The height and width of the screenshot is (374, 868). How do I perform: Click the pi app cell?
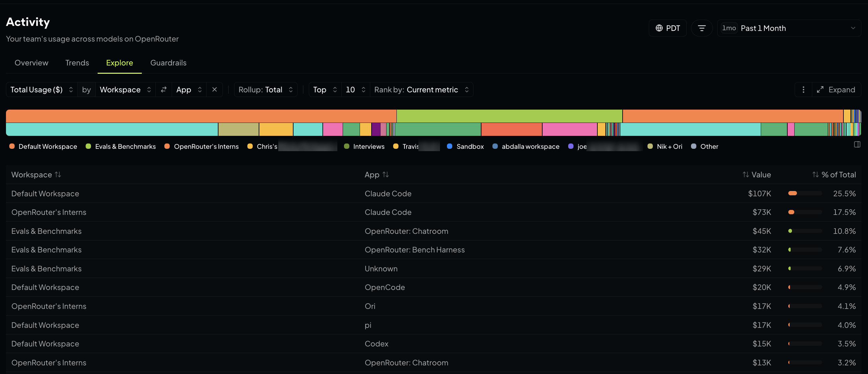pos(368,325)
